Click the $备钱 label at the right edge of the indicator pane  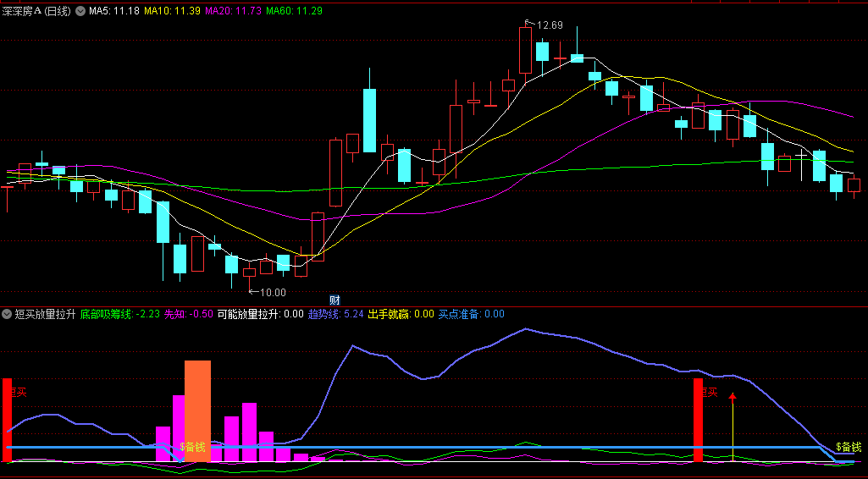849,446
